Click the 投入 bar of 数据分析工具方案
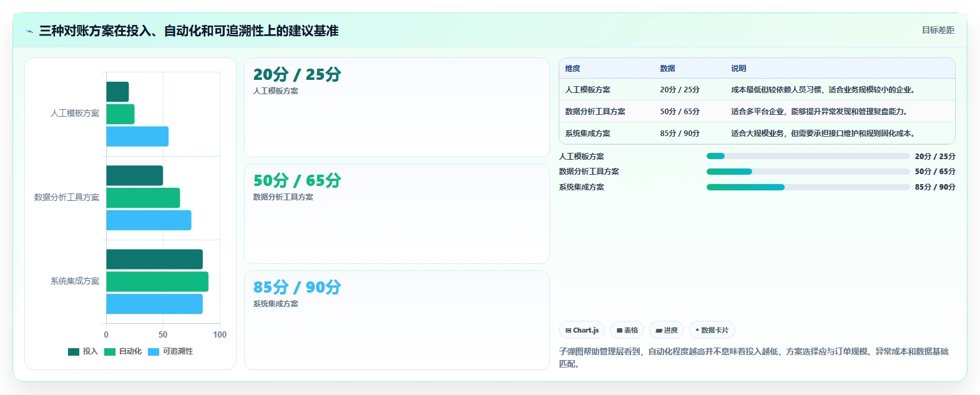980x395 pixels. 134,175
